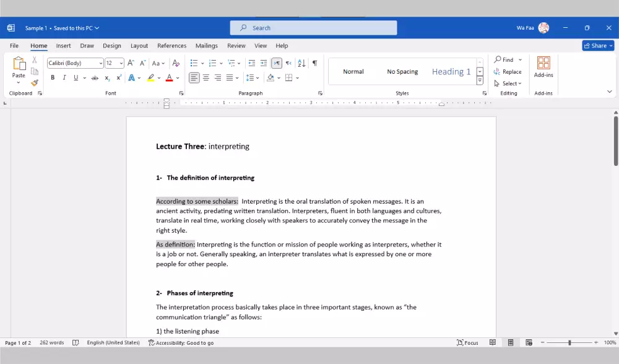Expand the font size dropdown

[121, 63]
